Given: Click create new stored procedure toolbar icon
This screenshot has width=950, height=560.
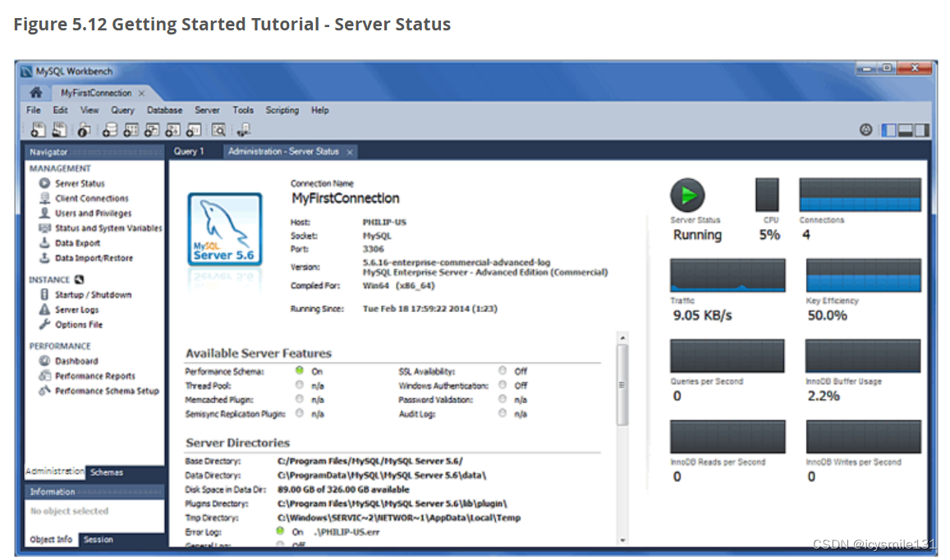Looking at the screenshot, I should click(172, 129).
